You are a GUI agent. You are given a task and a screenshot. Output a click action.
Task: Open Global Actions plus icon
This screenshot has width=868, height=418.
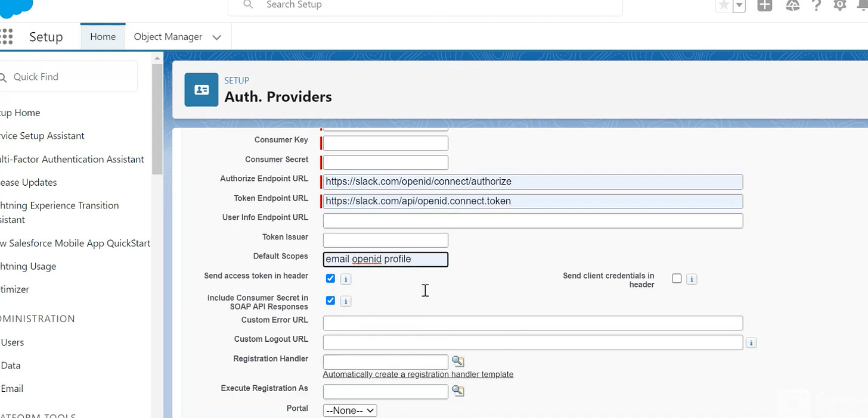click(x=765, y=5)
